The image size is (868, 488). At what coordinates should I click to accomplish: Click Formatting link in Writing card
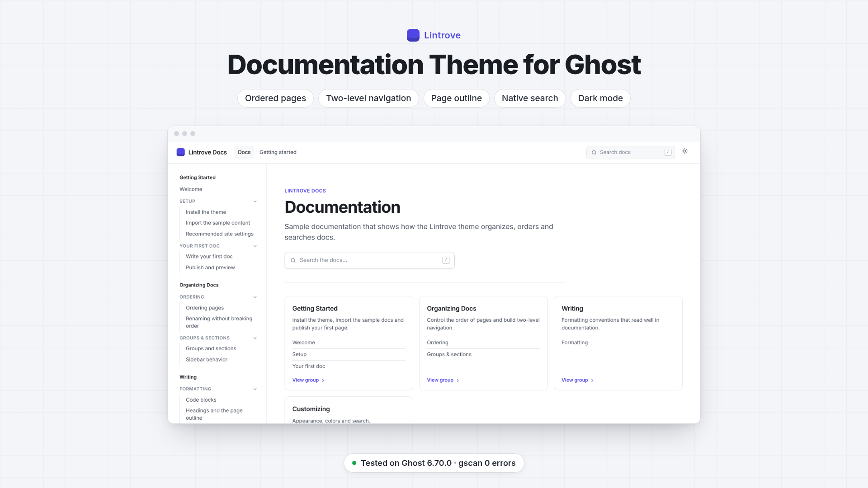coord(575,343)
